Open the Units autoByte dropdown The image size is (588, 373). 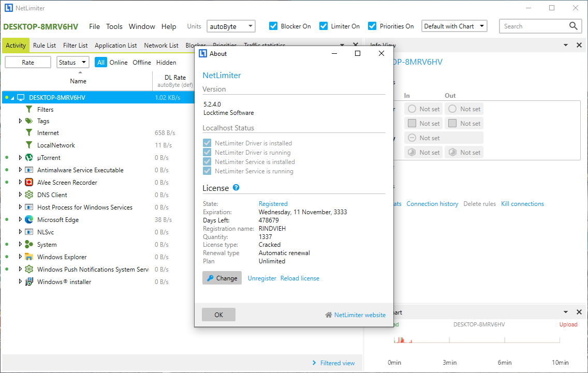click(x=231, y=26)
